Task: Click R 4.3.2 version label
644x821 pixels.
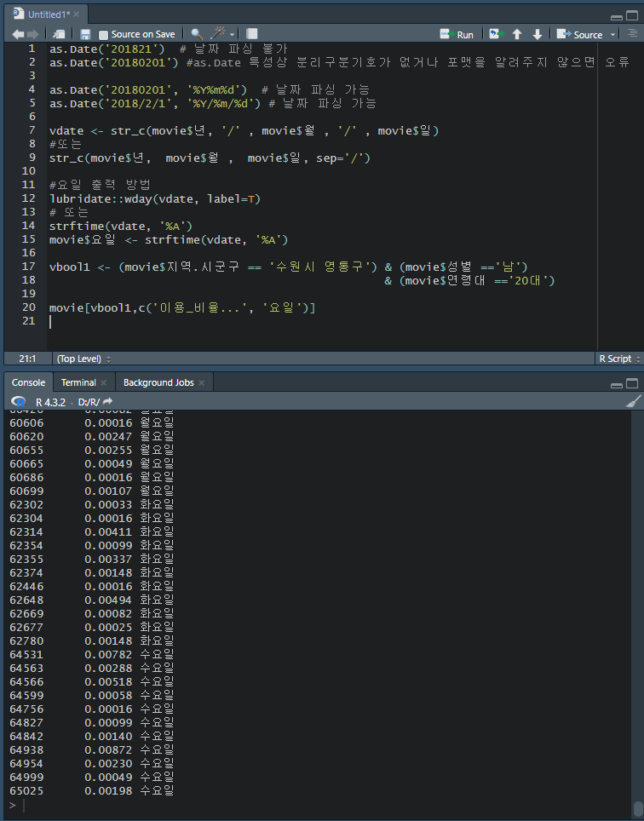Action: tap(51, 402)
